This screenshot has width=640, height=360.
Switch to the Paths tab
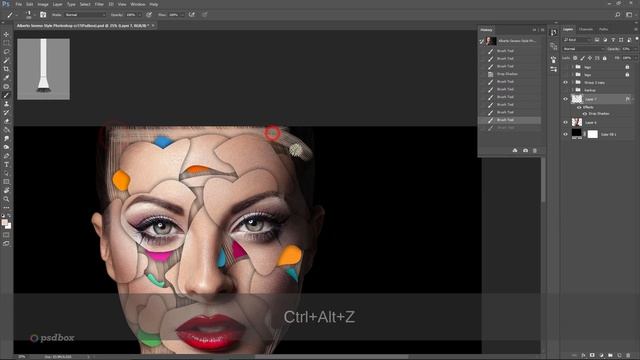pos(604,29)
